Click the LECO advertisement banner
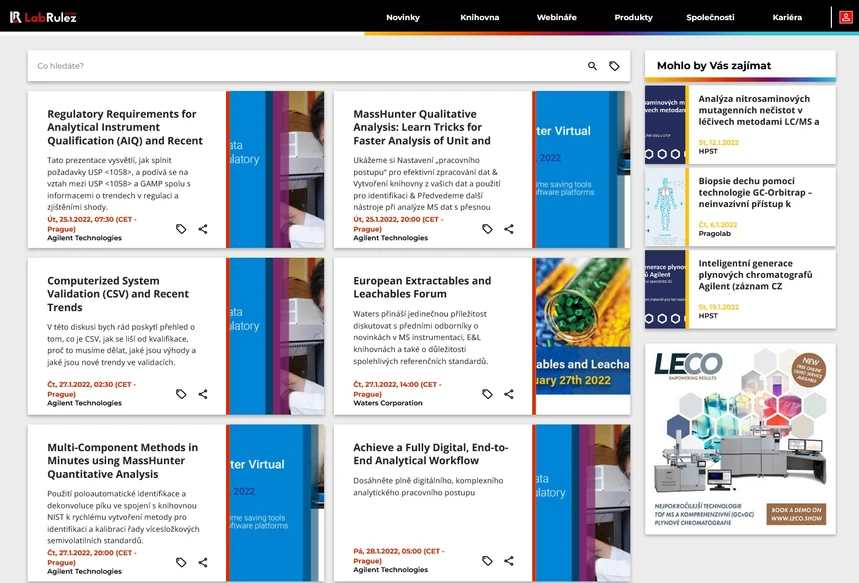Image resolution: width=859 pixels, height=583 pixels. coord(740,439)
